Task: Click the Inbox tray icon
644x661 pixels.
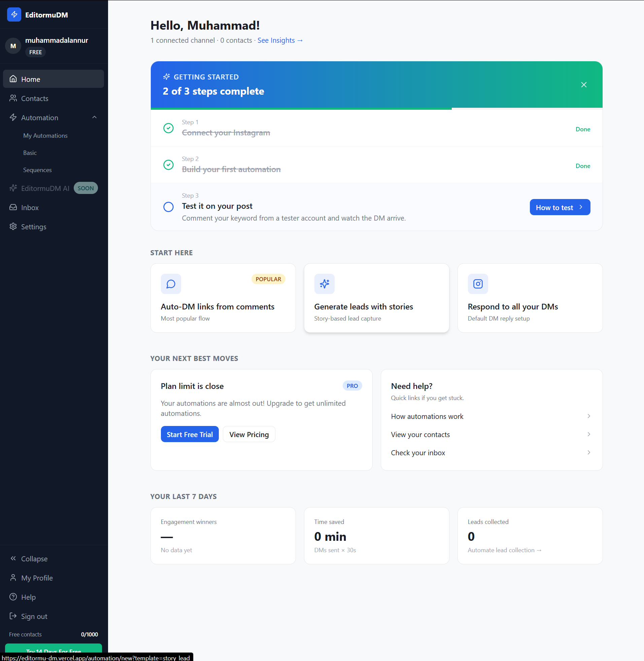Action: (13, 207)
